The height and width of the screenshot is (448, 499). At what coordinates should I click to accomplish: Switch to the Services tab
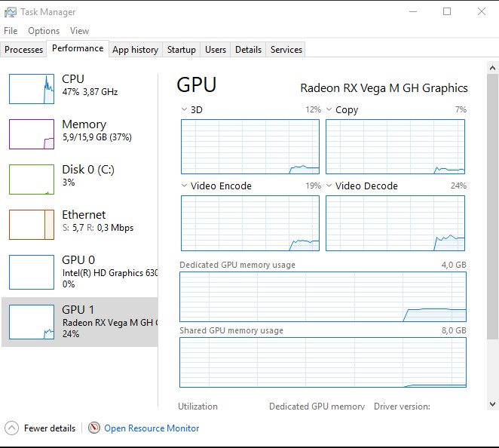[x=286, y=50]
